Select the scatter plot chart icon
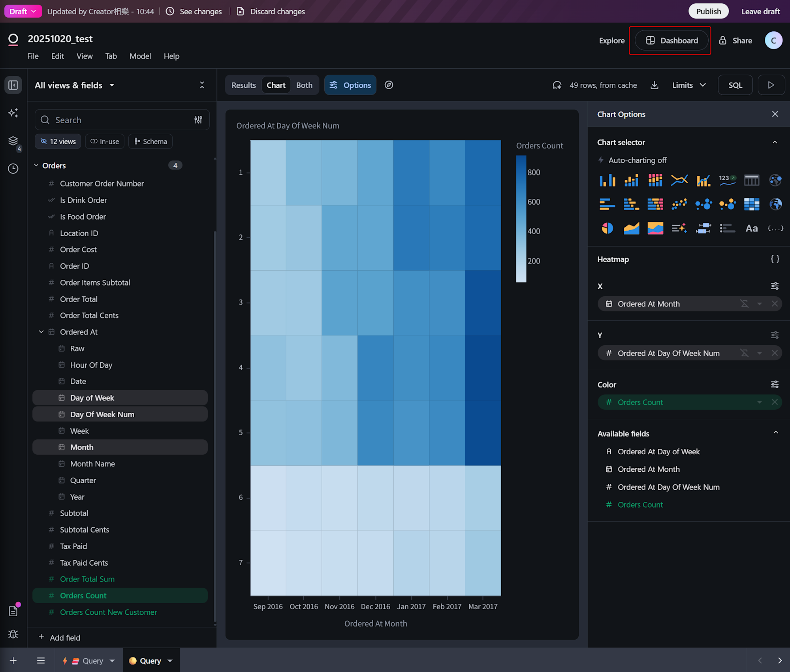This screenshot has height=672, width=790. (679, 204)
